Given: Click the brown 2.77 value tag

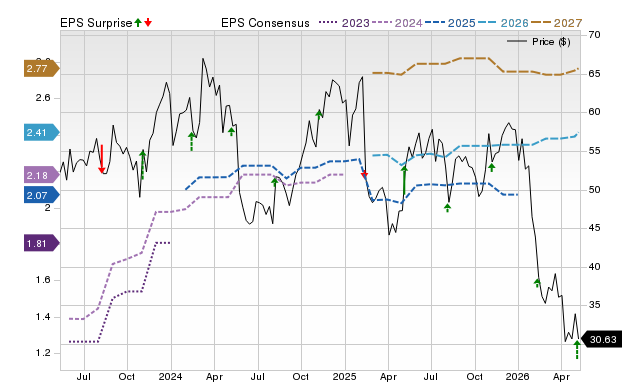Looking at the screenshot, I should (x=42, y=69).
